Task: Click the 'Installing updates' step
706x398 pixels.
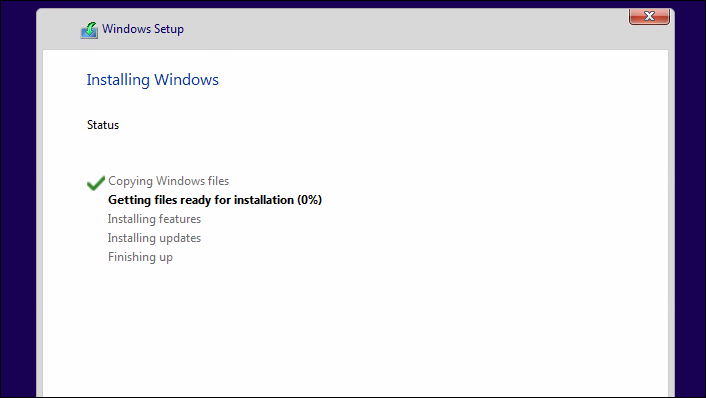Action: coord(154,238)
